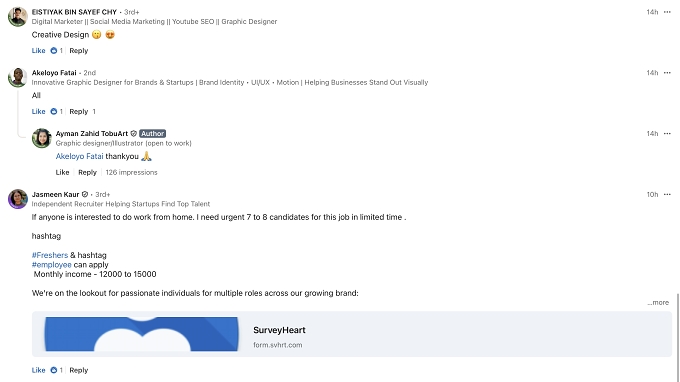680x382 pixels.
Task: Reply to EISTIYAK BIN SAYEF CHY's comment
Action: tap(78, 51)
